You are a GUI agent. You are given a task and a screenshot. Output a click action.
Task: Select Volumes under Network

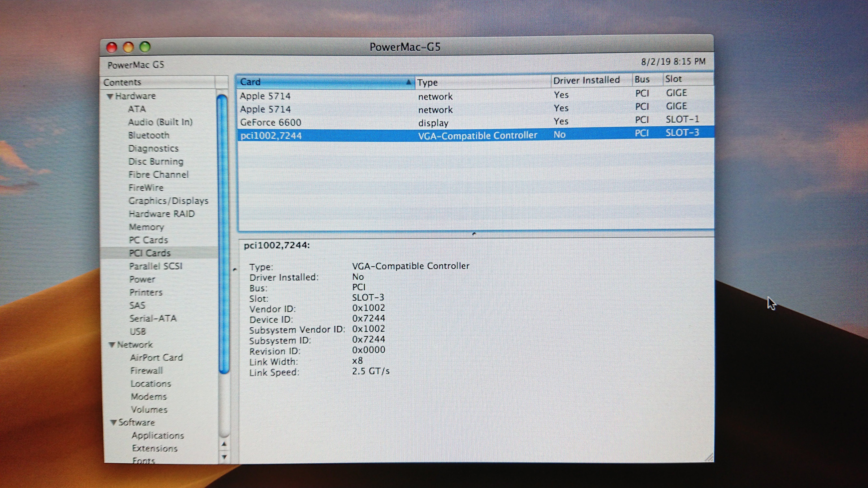149,410
